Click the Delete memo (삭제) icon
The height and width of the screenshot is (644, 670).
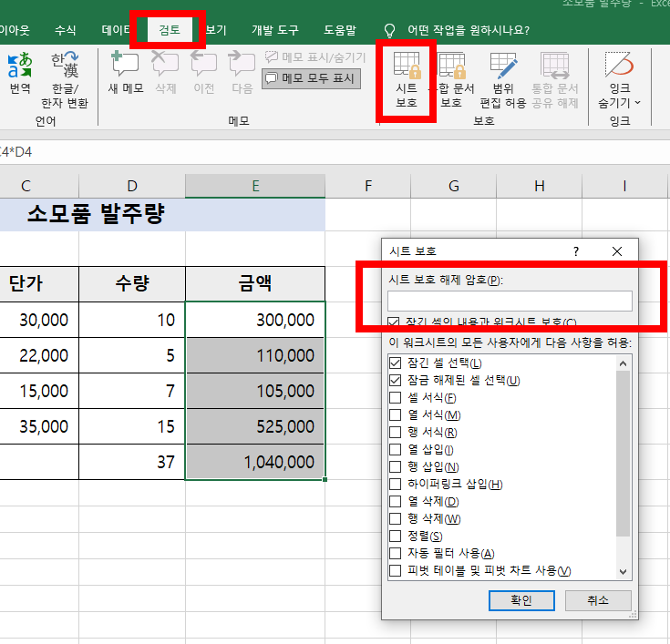[165, 72]
